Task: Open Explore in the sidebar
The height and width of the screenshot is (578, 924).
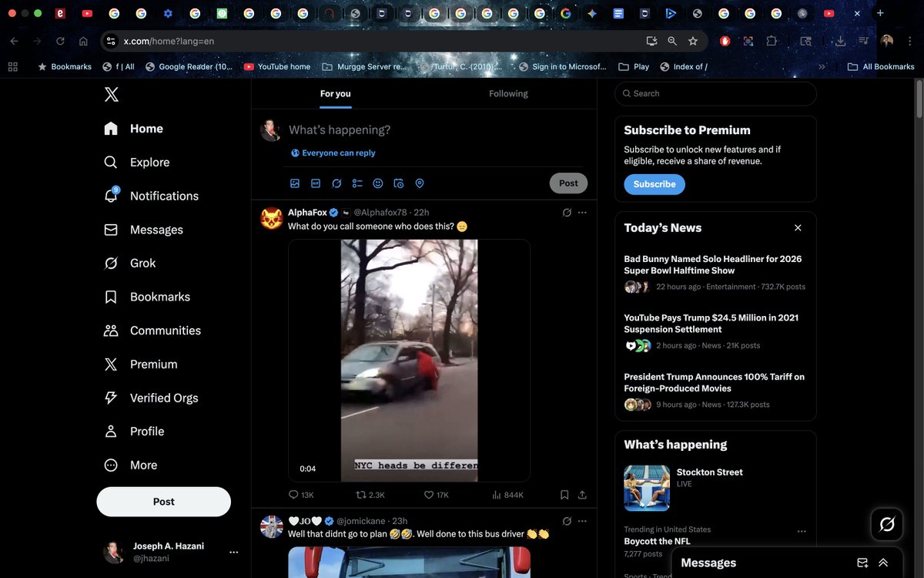Action: tap(136, 162)
